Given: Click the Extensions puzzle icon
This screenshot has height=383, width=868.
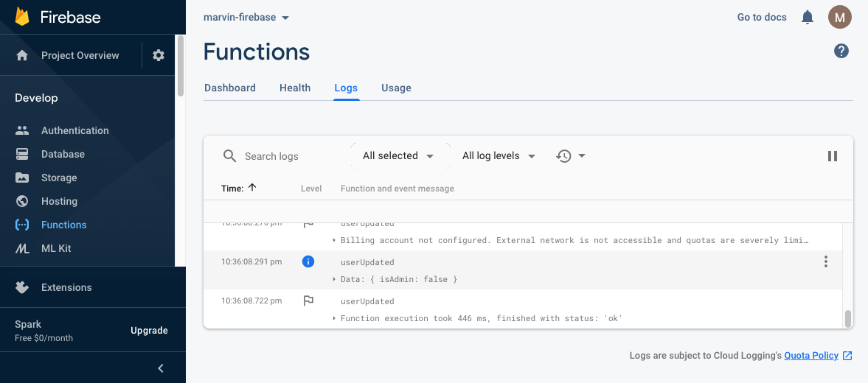Looking at the screenshot, I should coord(22,287).
